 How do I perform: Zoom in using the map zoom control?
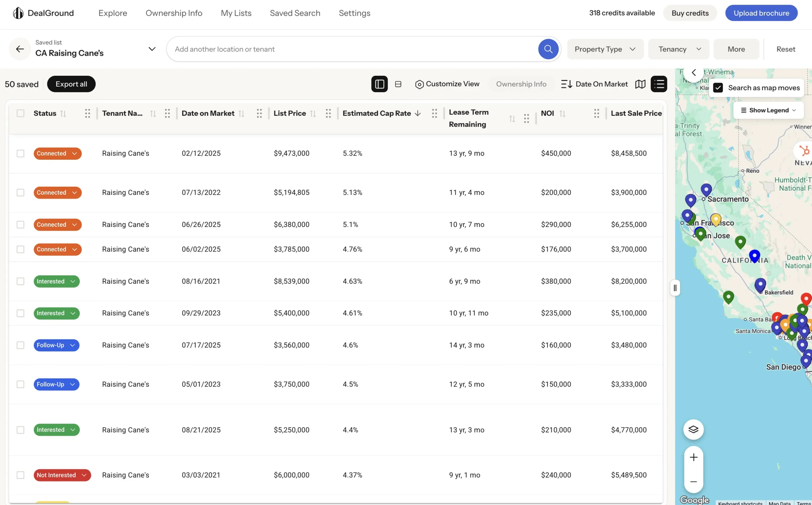coord(693,457)
